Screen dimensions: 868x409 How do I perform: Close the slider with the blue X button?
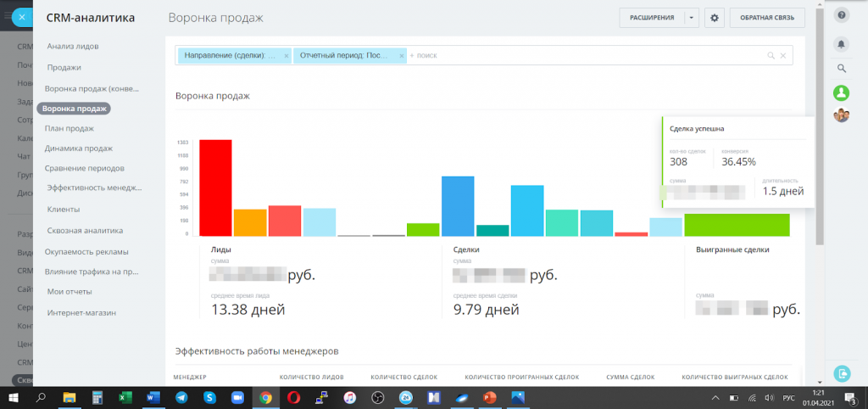click(x=21, y=17)
